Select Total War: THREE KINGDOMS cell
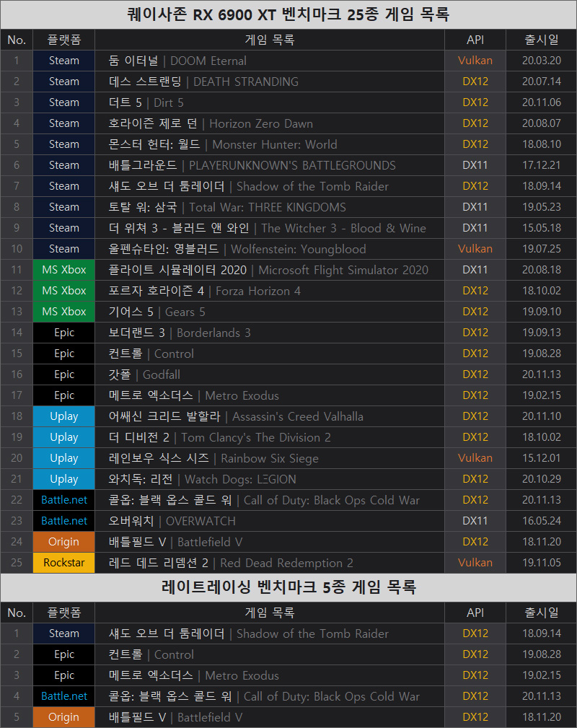Image resolution: width=577 pixels, height=728 pixels. coord(270,207)
